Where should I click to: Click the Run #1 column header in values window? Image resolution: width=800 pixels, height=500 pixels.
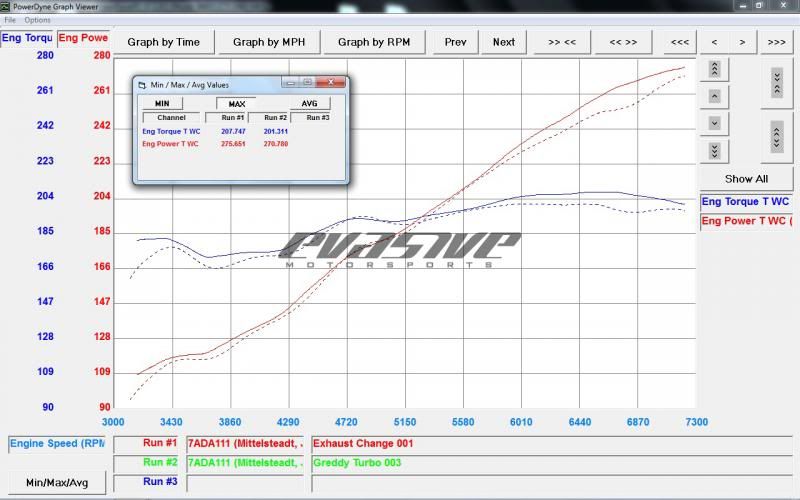pyautogui.click(x=226, y=117)
